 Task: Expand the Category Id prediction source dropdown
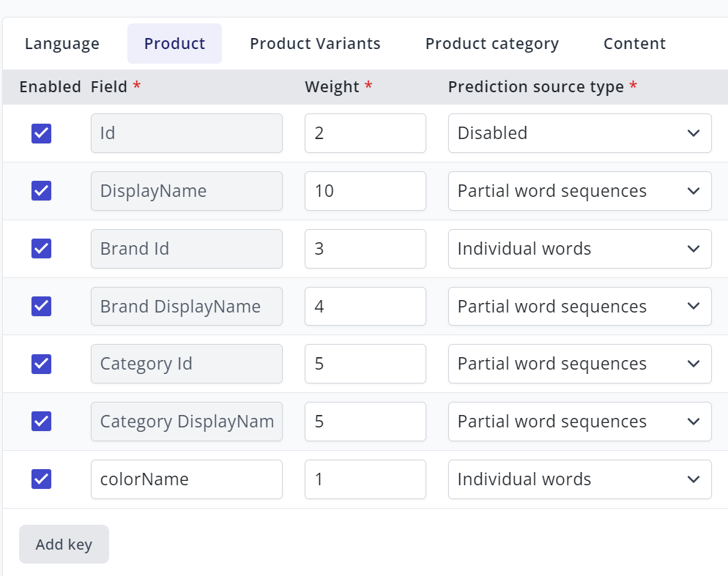[x=579, y=364]
